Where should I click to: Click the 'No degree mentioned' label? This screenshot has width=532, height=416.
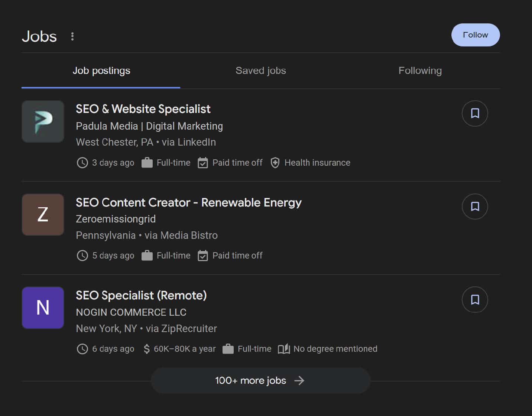[x=335, y=349]
